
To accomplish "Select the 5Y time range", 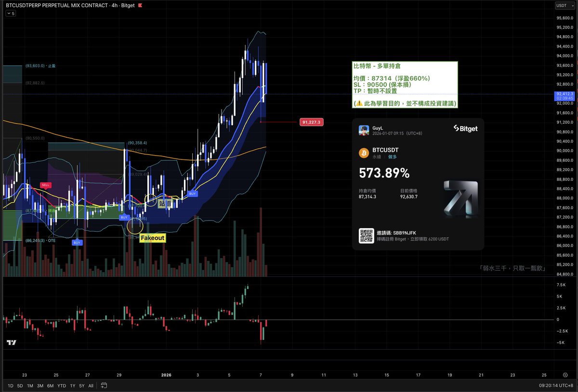I will click(x=82, y=386).
